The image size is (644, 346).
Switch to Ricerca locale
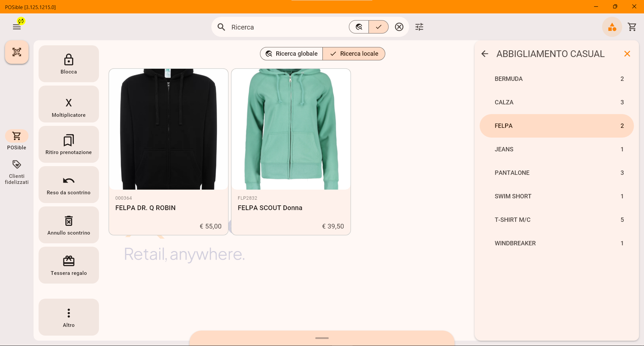pyautogui.click(x=354, y=54)
